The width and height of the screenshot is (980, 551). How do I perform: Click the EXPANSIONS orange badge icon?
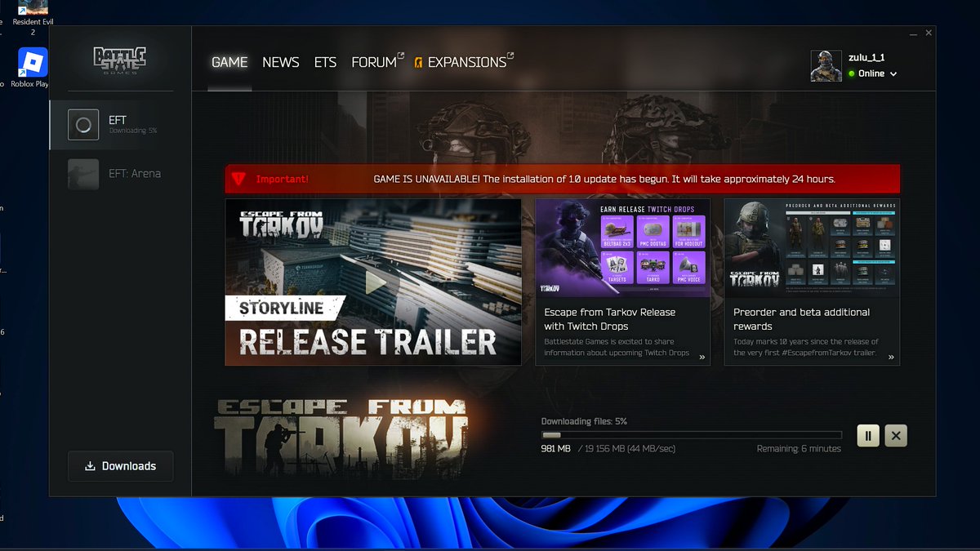pos(419,63)
